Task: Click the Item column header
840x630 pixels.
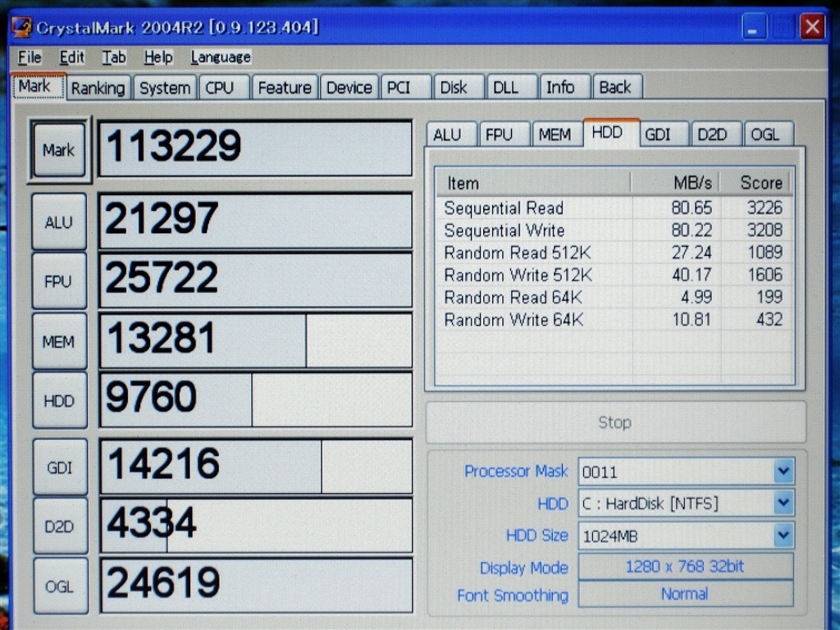Action: coord(533,183)
